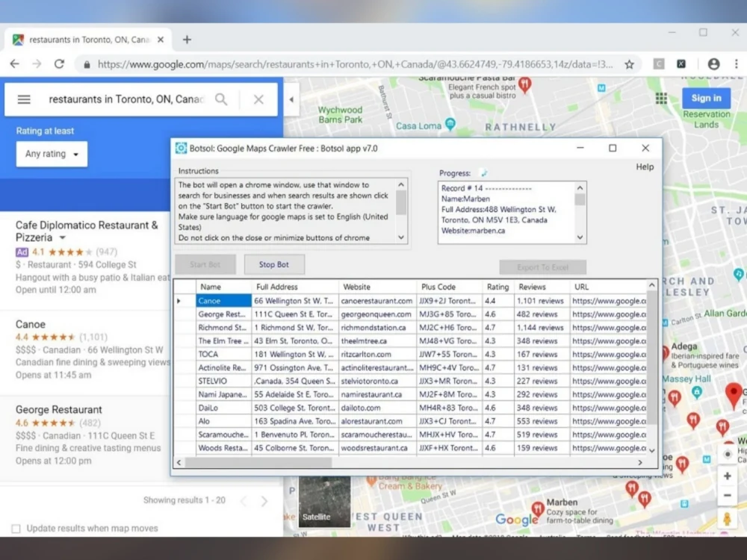
Task: Open the Any rating dropdown
Action: (52, 154)
